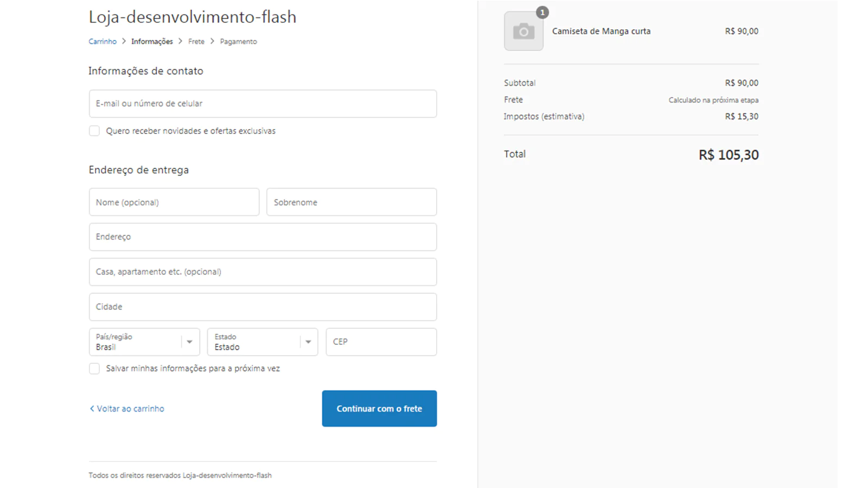Check Salvar minhas informações para a próxima vez
Screen dimensions: 868x488
click(x=94, y=369)
